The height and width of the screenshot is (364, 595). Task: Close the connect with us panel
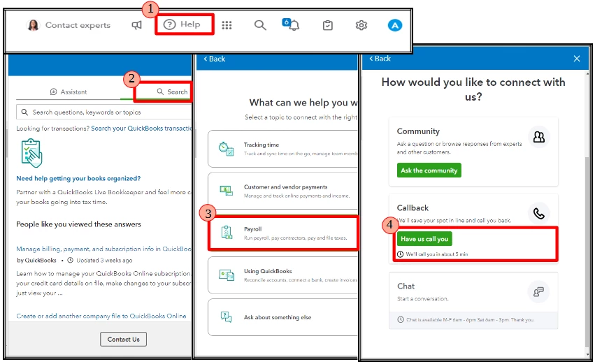coord(577,59)
